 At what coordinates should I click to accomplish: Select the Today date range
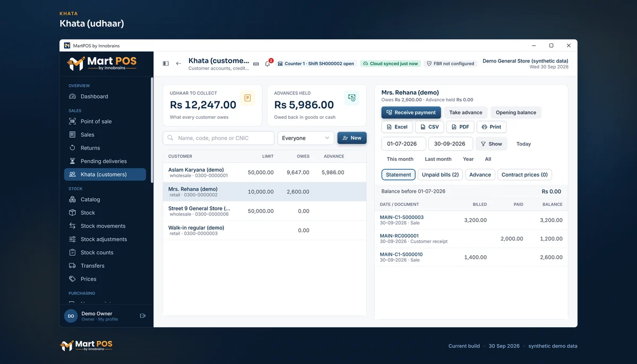(523, 144)
